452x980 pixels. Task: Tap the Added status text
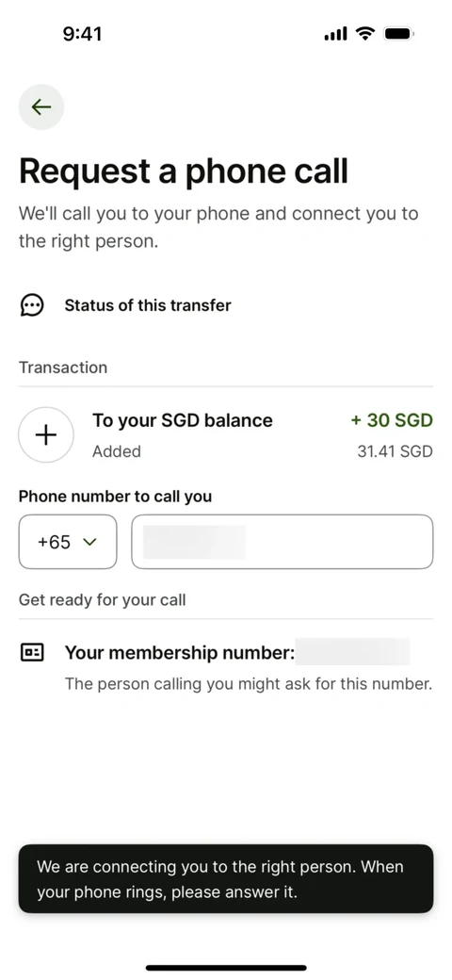click(x=117, y=451)
